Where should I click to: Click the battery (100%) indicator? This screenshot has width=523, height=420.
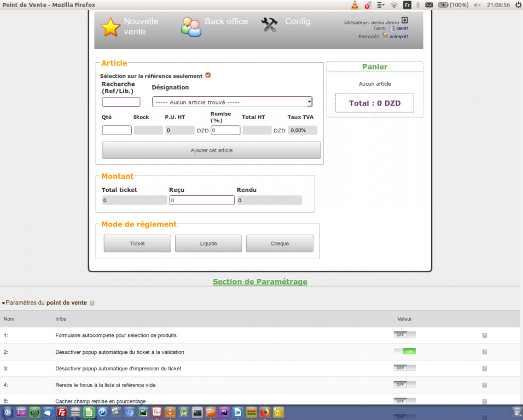click(x=453, y=5)
